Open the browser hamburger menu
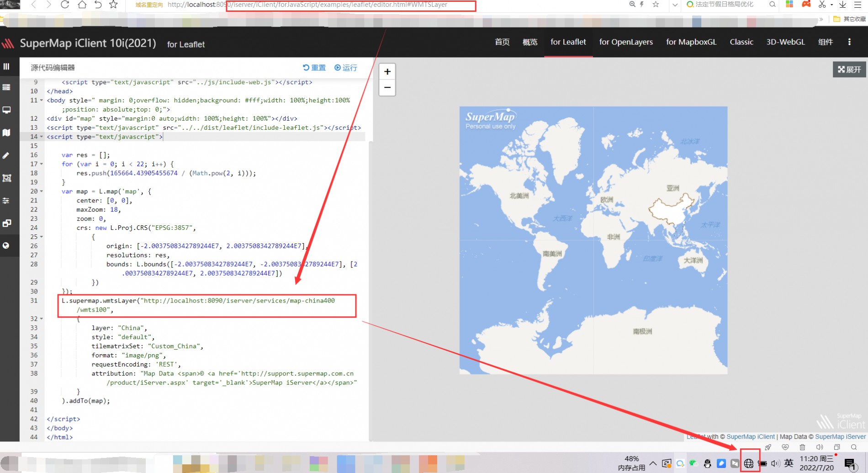Viewport: 868px width, 473px height. [x=858, y=4]
